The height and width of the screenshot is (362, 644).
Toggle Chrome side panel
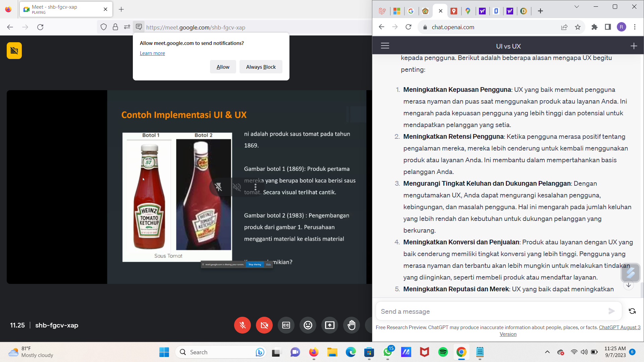click(608, 27)
